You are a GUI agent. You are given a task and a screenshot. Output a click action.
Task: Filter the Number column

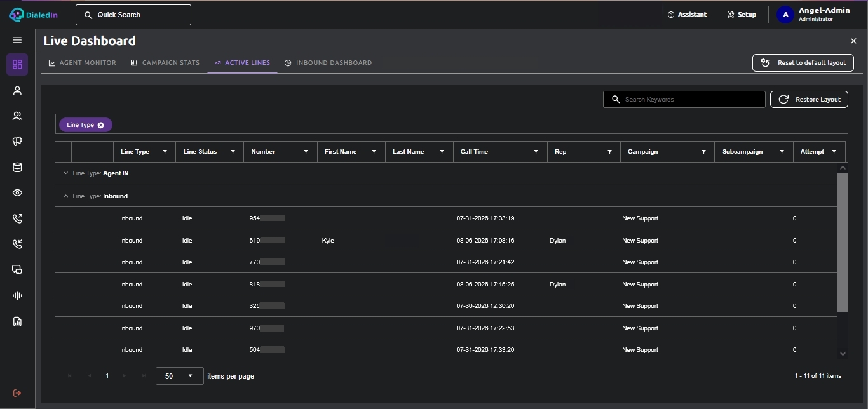[306, 152]
